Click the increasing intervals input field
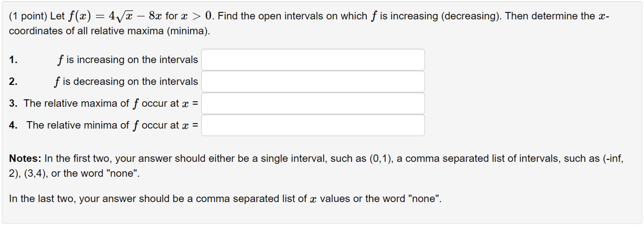This screenshot has height=227, width=644. (313, 59)
